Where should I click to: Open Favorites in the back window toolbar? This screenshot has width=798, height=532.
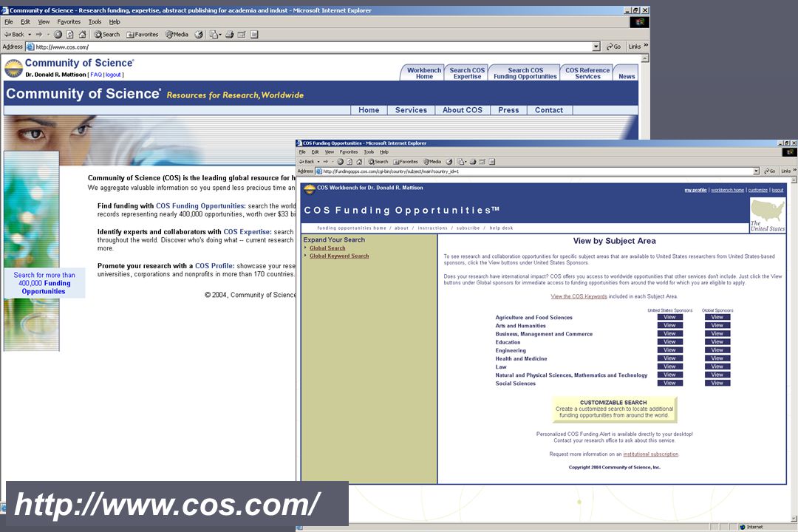point(143,35)
